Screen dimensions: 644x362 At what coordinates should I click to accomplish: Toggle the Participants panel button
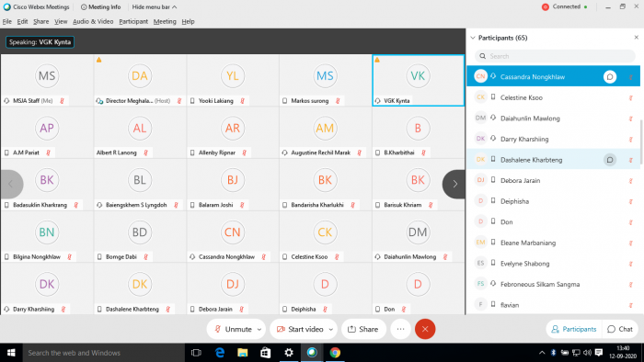point(574,329)
